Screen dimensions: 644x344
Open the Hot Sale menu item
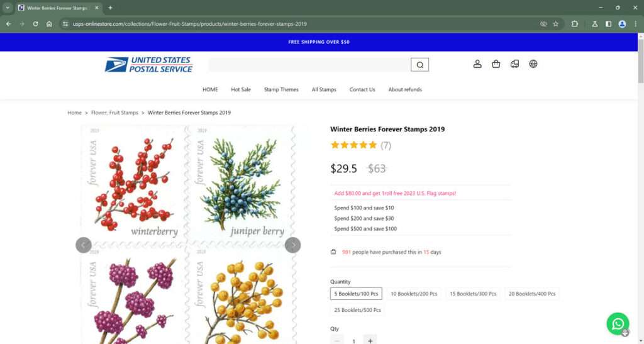pyautogui.click(x=241, y=89)
